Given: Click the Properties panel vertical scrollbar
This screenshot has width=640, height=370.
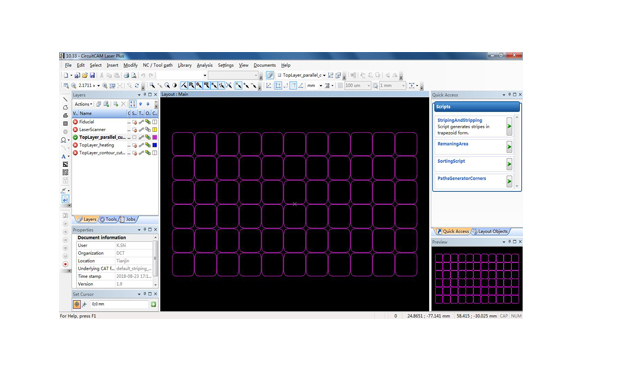Looking at the screenshot, I should click(155, 261).
